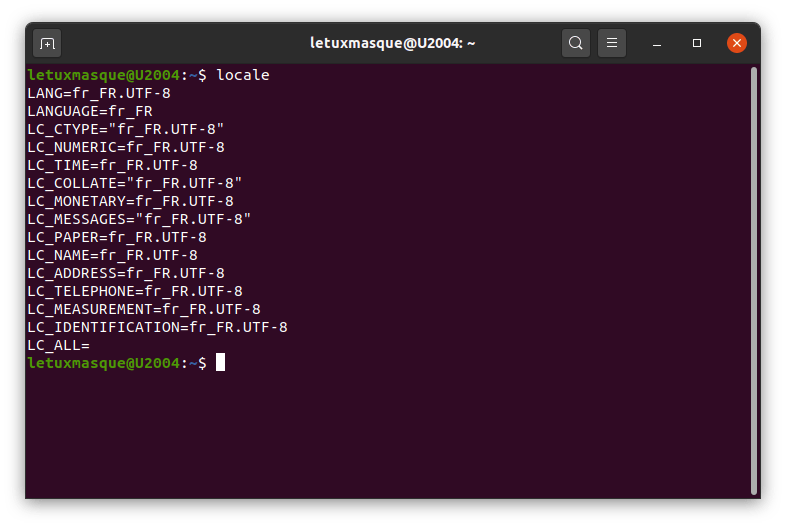Click the LC_CTYPE output line
The image size is (786, 527).
(126, 129)
